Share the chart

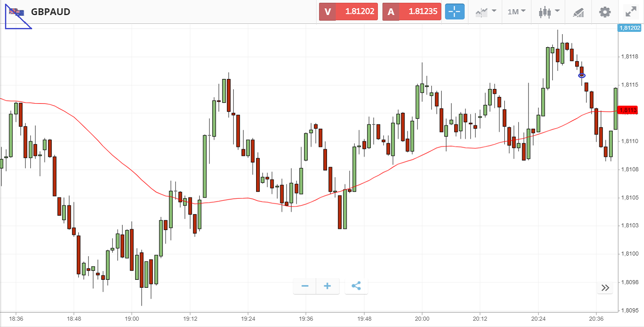(x=356, y=286)
